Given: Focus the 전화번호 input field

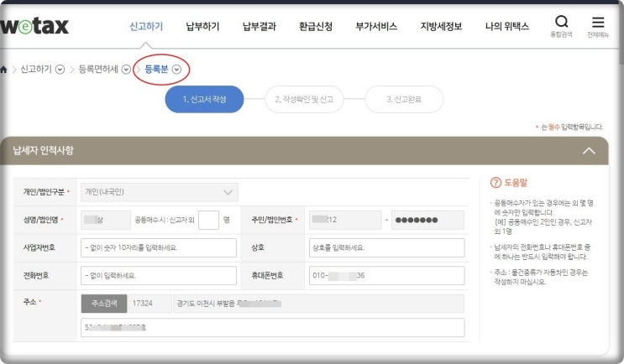Looking at the screenshot, I should pos(159,275).
